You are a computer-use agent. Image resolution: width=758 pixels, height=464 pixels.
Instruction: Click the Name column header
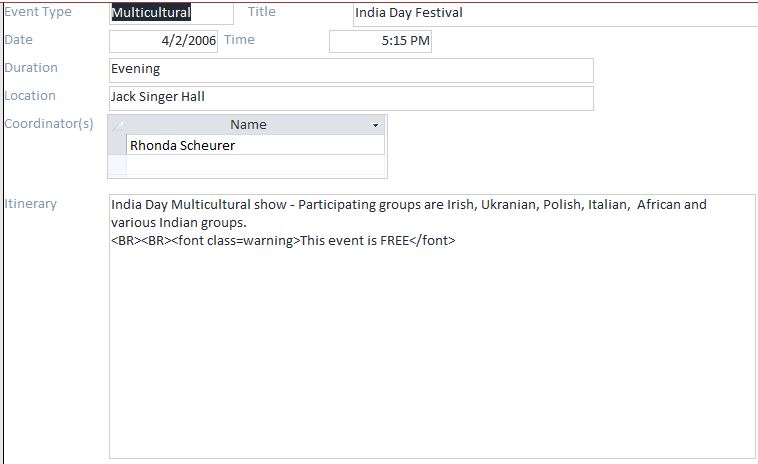coord(247,125)
